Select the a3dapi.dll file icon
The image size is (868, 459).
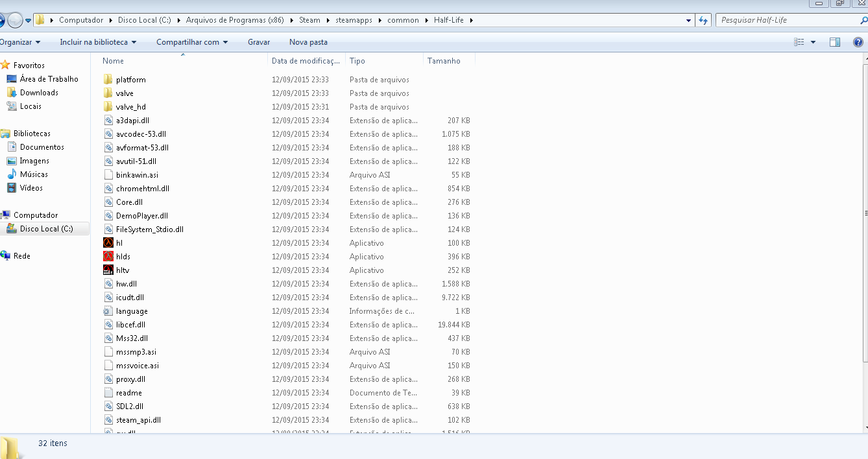(108, 120)
